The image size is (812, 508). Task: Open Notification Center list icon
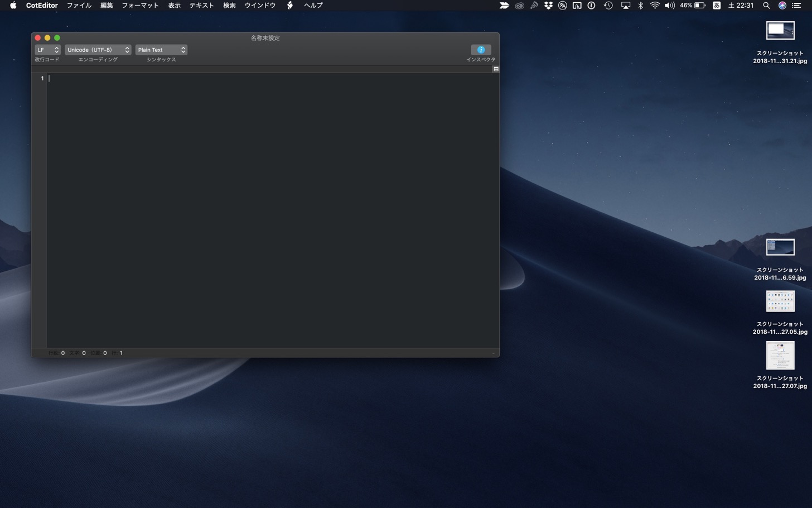click(797, 5)
